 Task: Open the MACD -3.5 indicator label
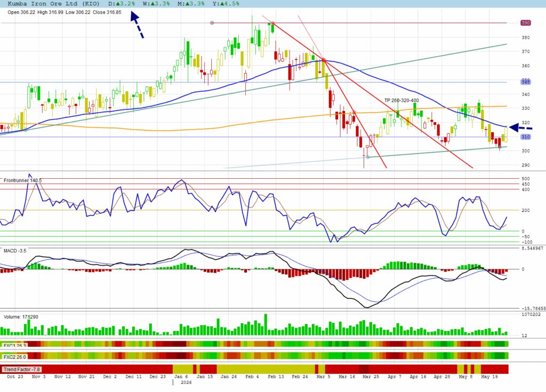click(15, 251)
